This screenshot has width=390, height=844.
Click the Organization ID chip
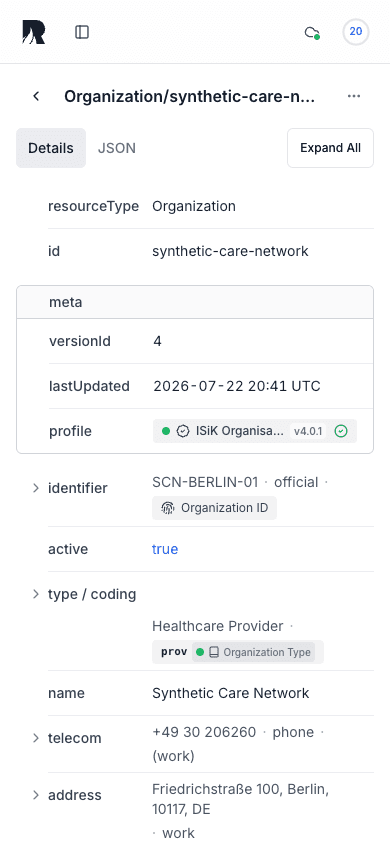(x=215, y=508)
